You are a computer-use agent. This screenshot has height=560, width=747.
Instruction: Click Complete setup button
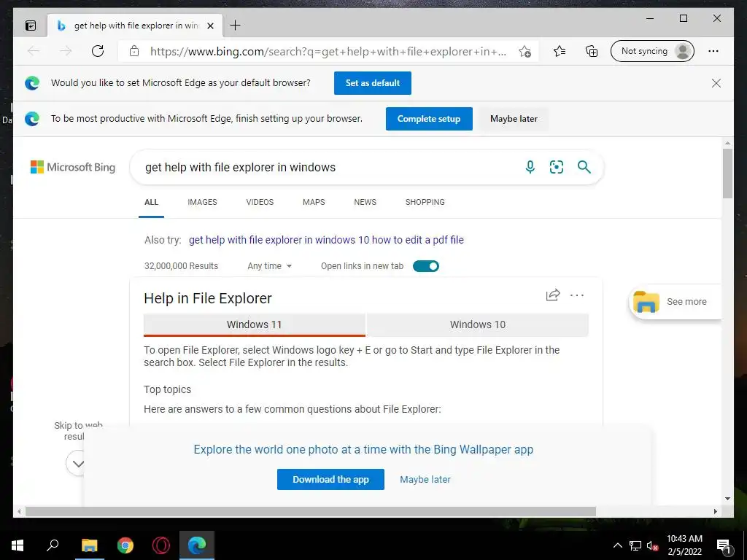click(429, 119)
